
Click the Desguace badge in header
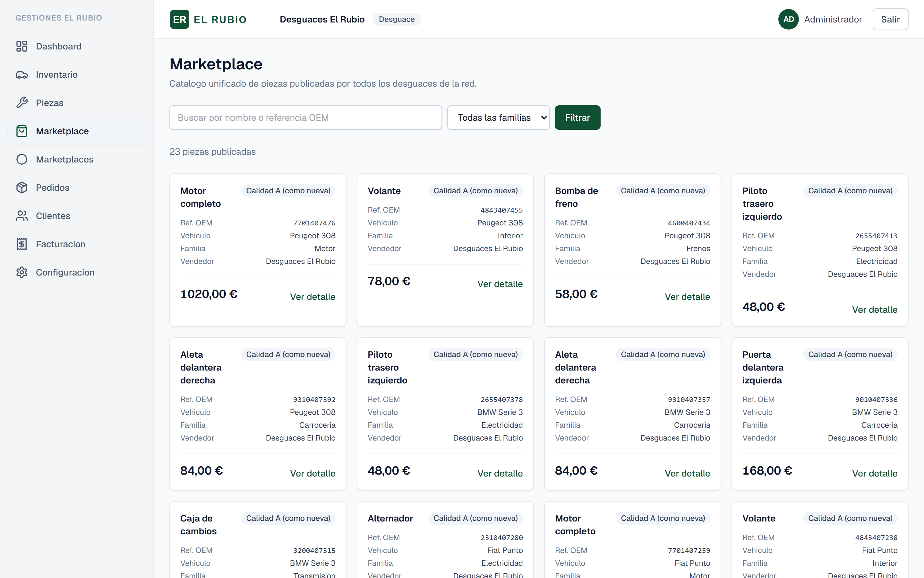[397, 19]
